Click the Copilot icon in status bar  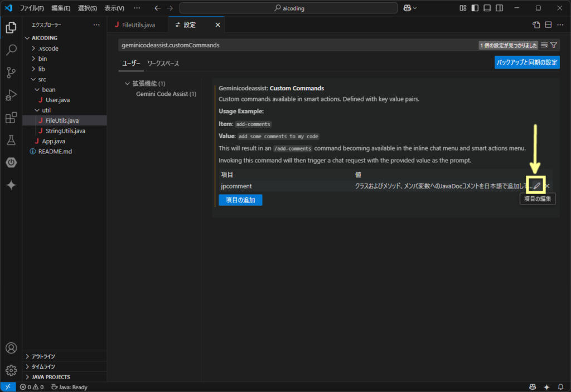pyautogui.click(x=533, y=387)
